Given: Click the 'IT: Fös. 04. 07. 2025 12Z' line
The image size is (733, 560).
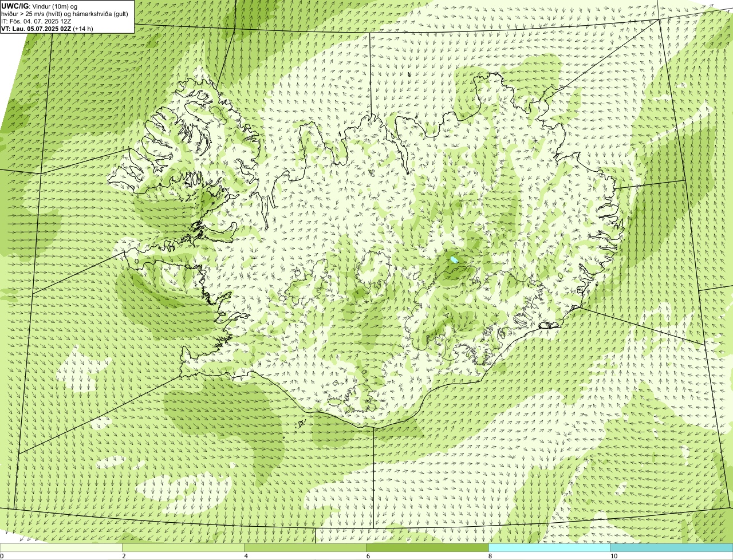Looking at the screenshot, I should click(36, 21).
